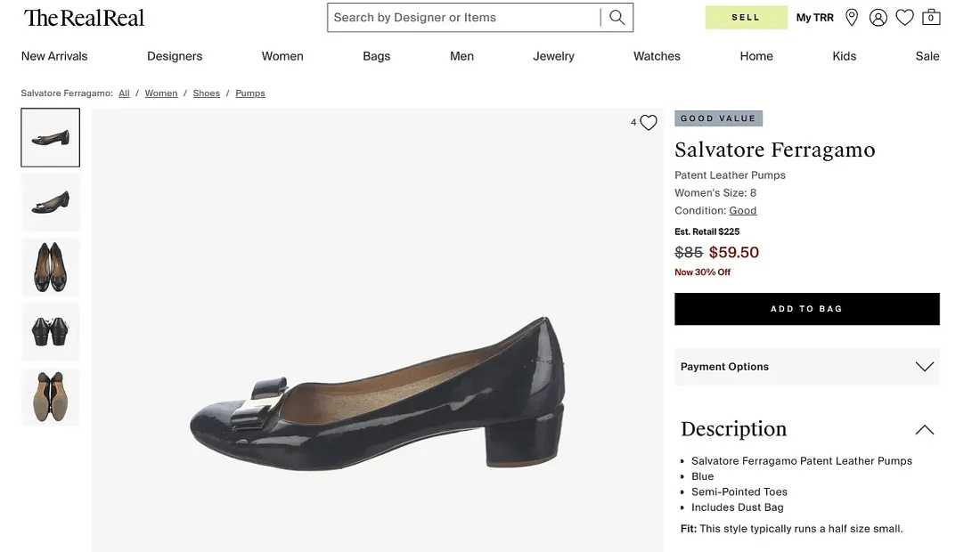
Task: Click the Salvatore Ferragamo designer title
Action: coord(774,150)
